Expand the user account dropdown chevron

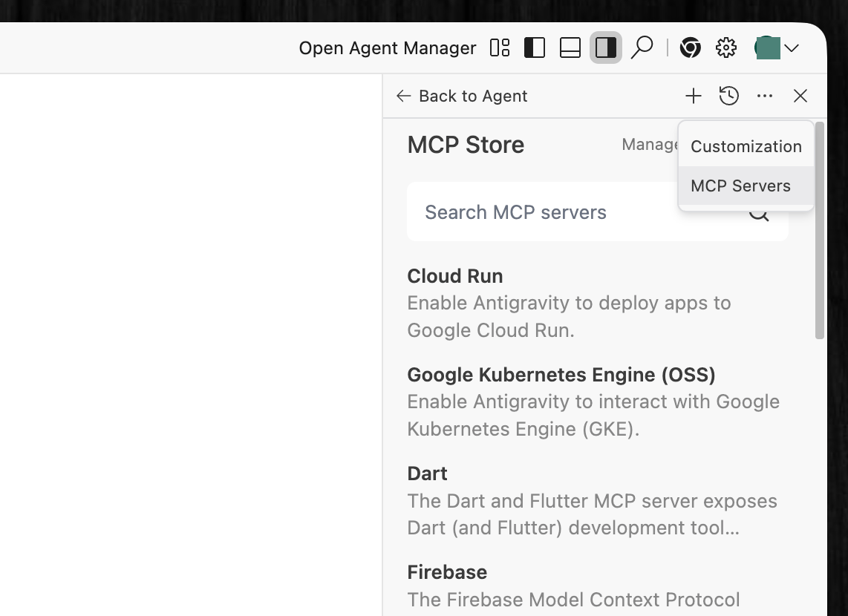click(x=792, y=48)
